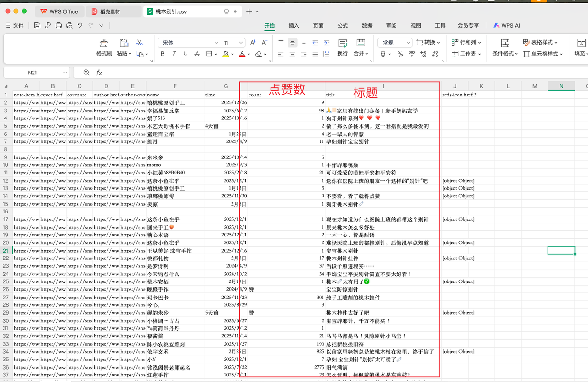The width and height of the screenshot is (588, 382).
Task: Switch to the 数据 ribbon tab
Action: coord(367,26)
